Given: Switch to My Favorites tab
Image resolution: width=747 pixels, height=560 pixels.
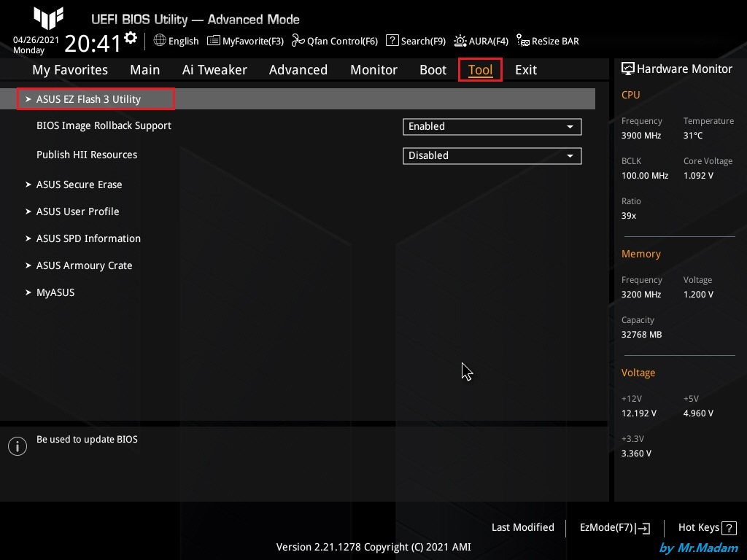Looking at the screenshot, I should tap(70, 70).
